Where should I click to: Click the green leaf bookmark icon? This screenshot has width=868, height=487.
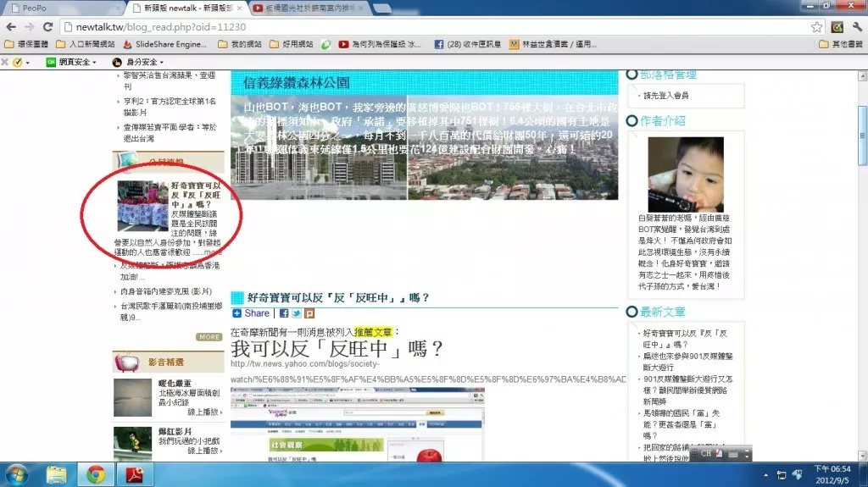(326, 44)
